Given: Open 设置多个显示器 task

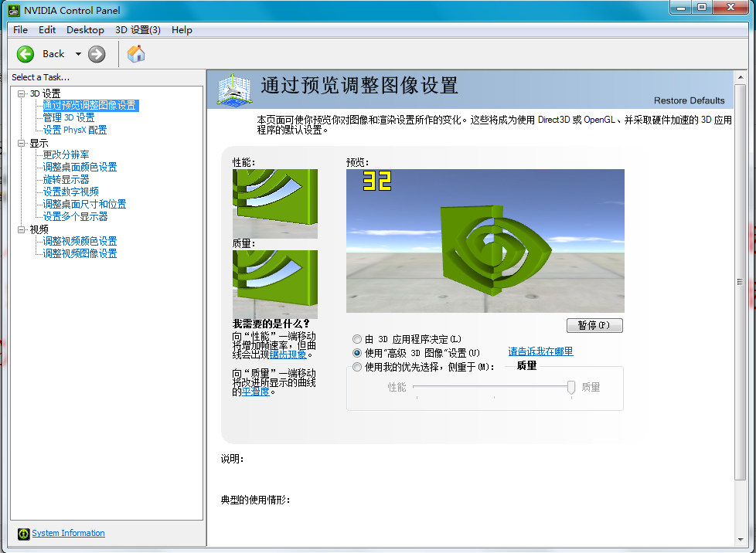Looking at the screenshot, I should point(75,217).
